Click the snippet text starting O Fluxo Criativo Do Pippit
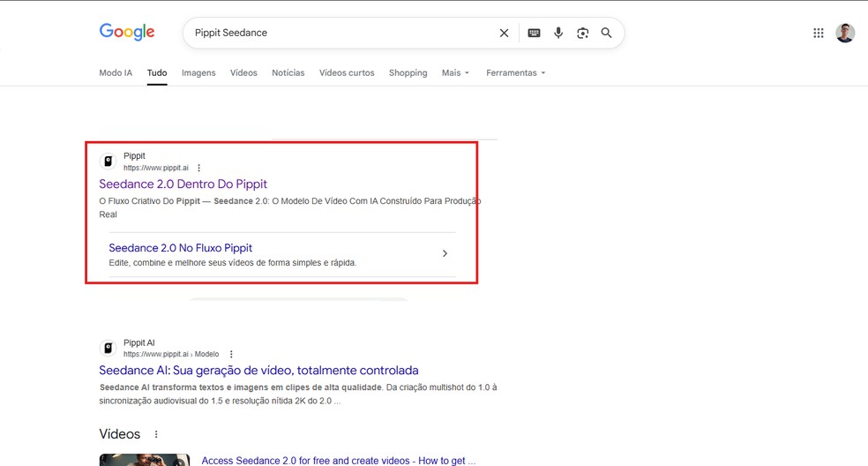This screenshot has width=868, height=466. coord(290,207)
